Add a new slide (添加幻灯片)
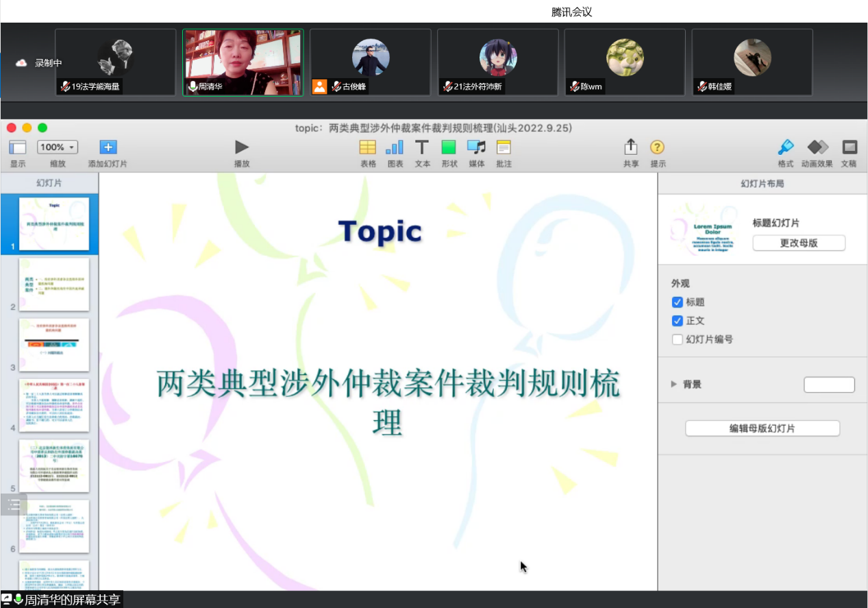This screenshot has width=868, height=608. tap(108, 147)
